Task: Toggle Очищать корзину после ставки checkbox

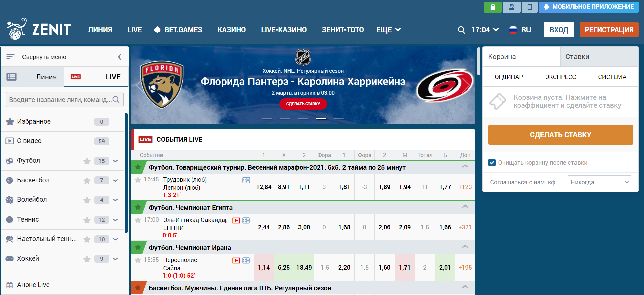Action: tap(492, 163)
